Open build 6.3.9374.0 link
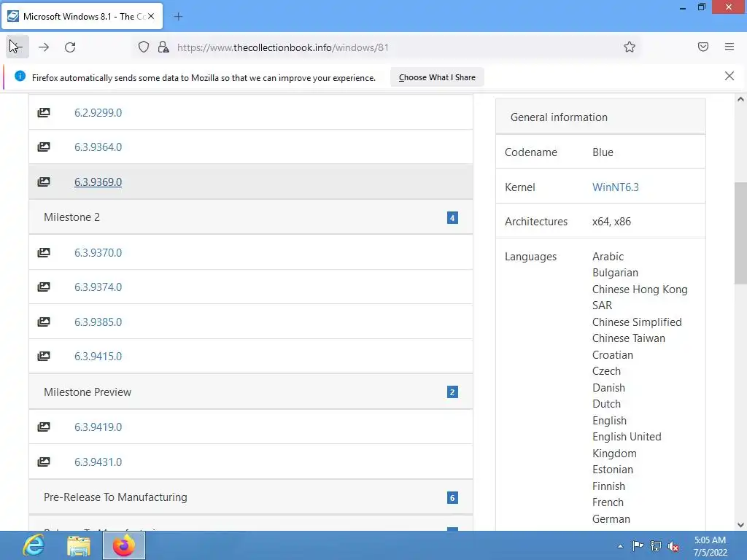 pyautogui.click(x=98, y=287)
